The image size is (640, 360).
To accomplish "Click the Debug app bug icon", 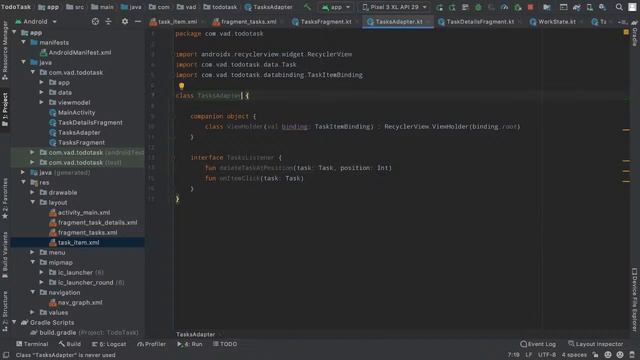I will 478,7.
